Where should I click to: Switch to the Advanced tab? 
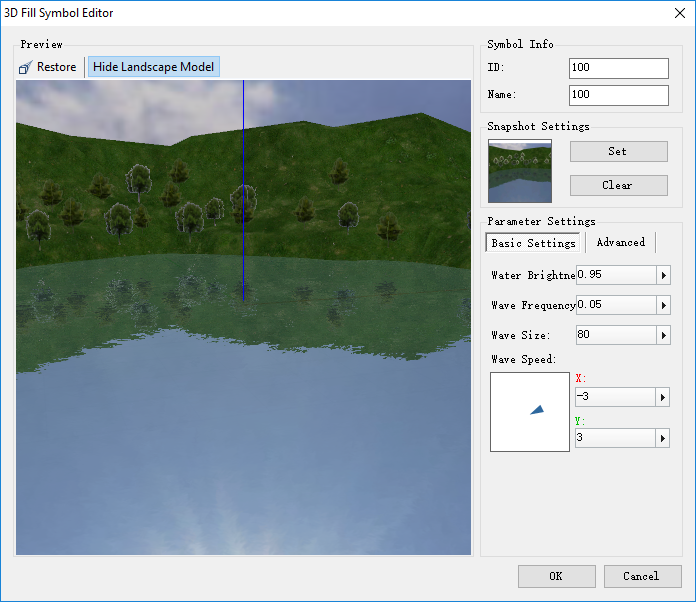coord(620,242)
